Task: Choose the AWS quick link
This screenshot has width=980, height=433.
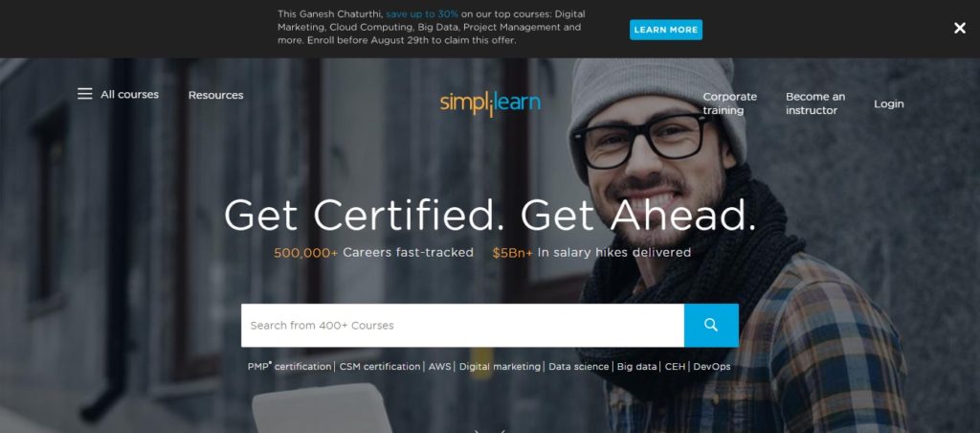Action: coord(439,367)
